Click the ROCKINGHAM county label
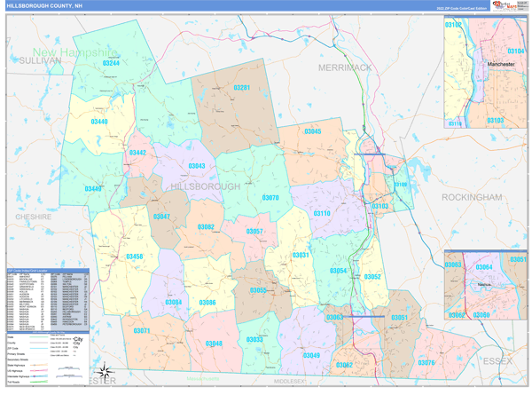The width and height of the screenshot is (532, 395). tap(472, 197)
